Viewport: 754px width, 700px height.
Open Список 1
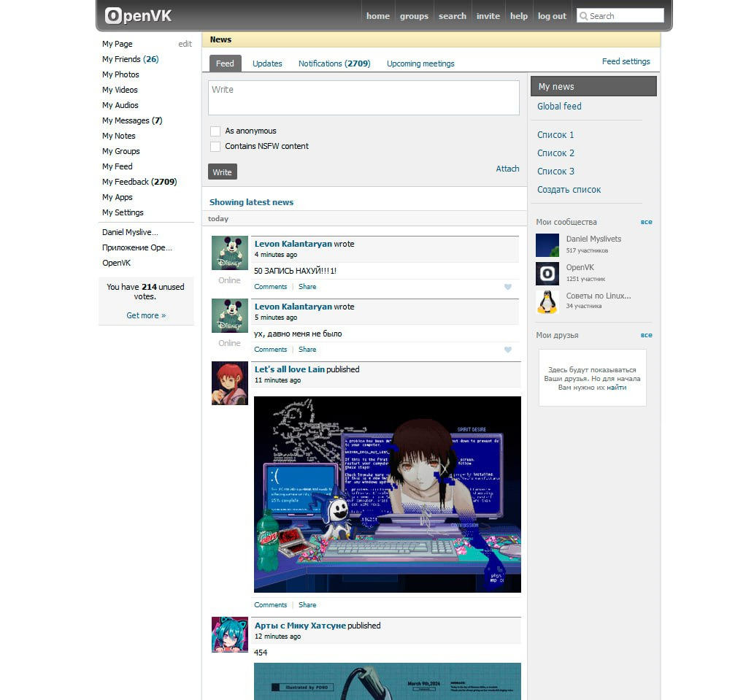(x=555, y=135)
